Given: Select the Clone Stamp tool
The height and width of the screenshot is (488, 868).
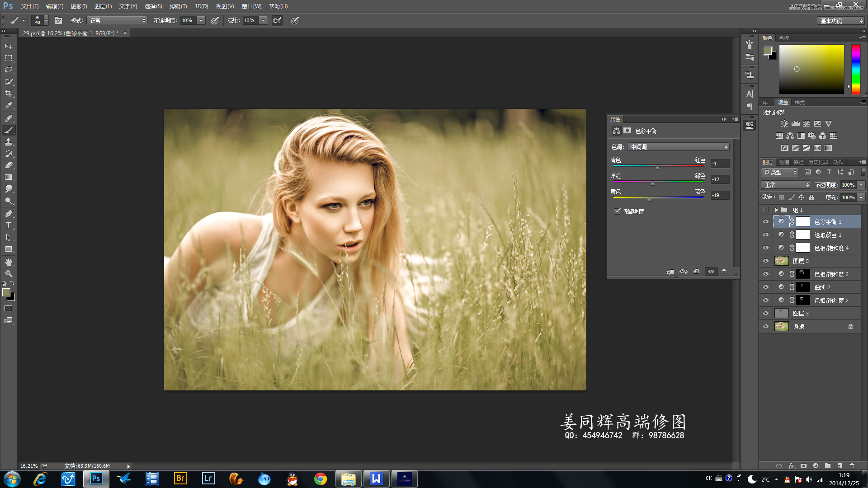Looking at the screenshot, I should (x=9, y=142).
